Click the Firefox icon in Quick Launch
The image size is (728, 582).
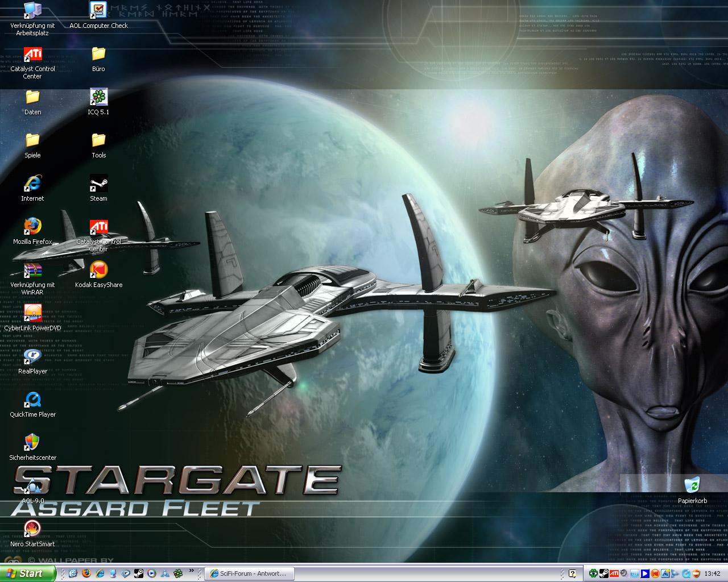[86, 573]
